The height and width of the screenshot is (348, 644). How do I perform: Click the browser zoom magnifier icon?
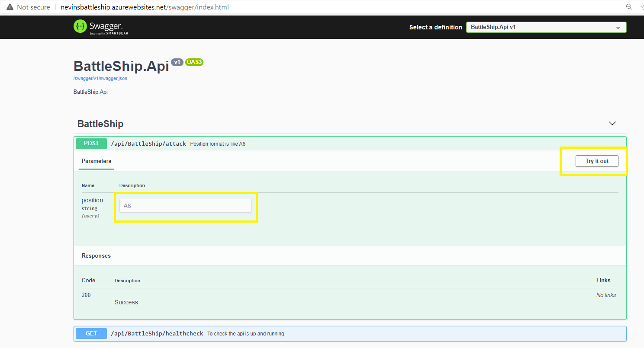pos(629,7)
